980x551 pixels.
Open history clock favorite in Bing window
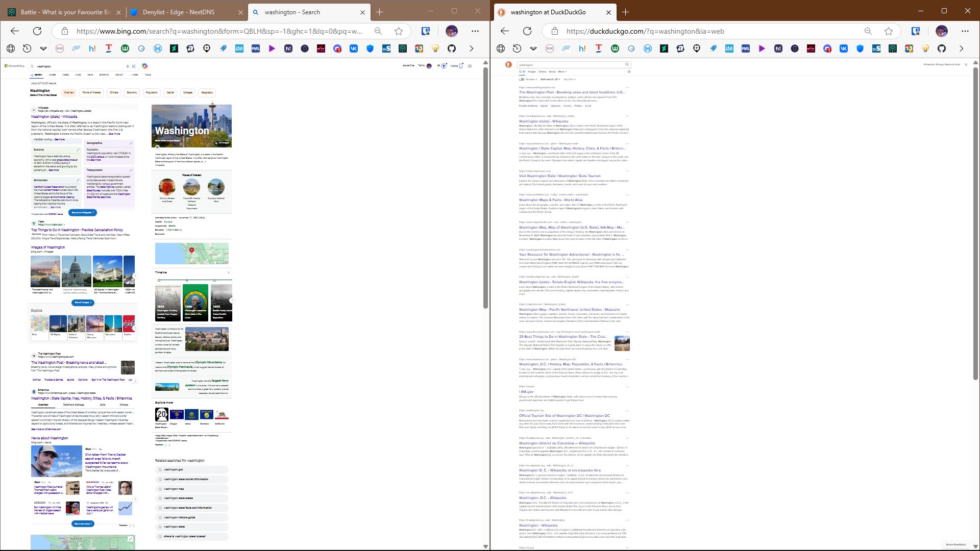(x=27, y=48)
